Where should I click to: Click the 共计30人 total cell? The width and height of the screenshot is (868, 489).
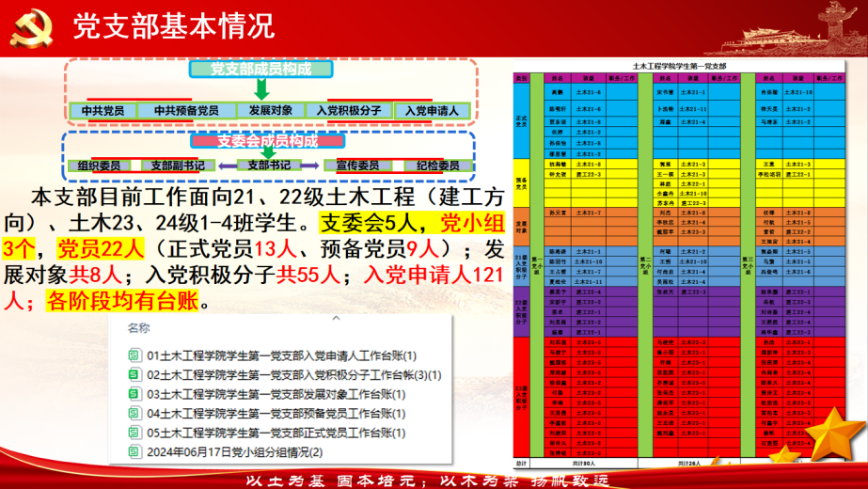[x=583, y=463]
